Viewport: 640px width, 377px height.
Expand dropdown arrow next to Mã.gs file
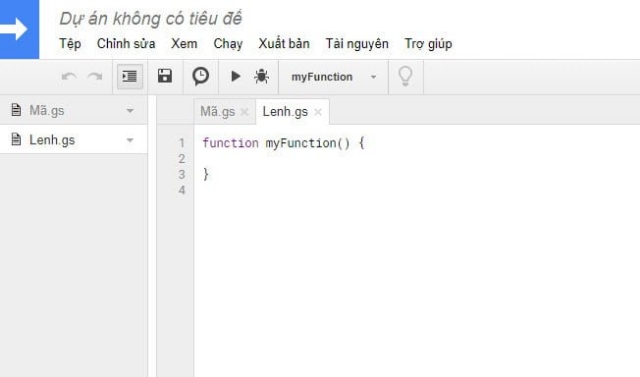click(x=130, y=111)
